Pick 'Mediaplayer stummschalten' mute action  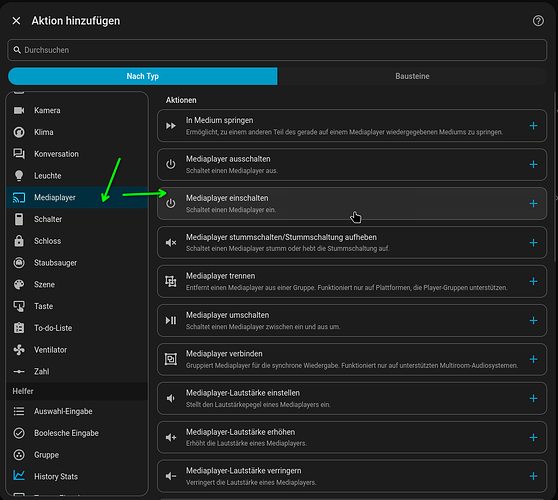(x=352, y=243)
